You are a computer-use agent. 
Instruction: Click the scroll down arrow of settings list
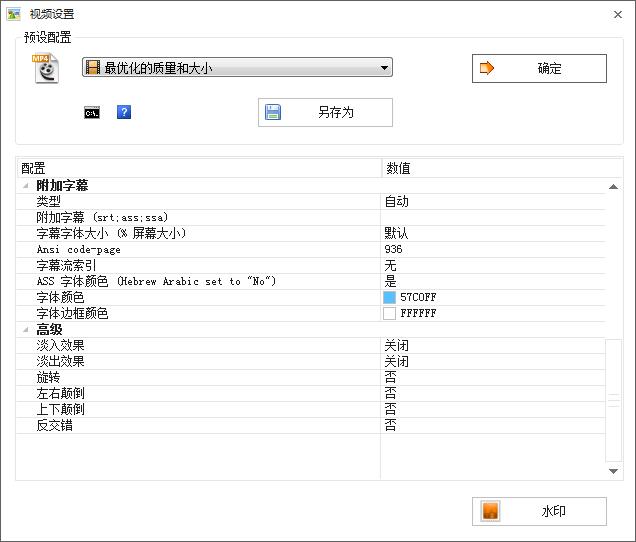tap(613, 471)
